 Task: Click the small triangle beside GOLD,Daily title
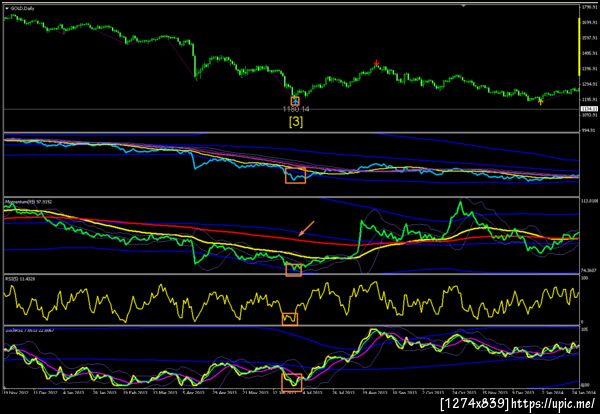pyautogui.click(x=7, y=8)
